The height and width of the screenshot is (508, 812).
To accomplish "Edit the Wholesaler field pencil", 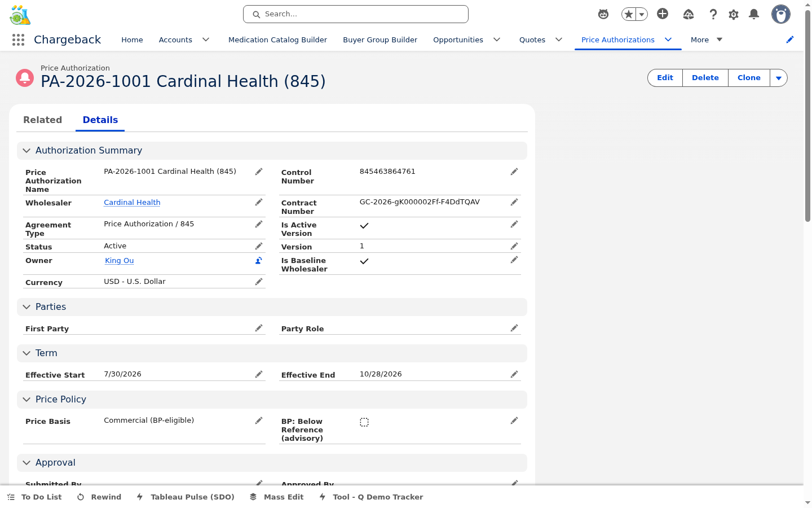I will [259, 202].
